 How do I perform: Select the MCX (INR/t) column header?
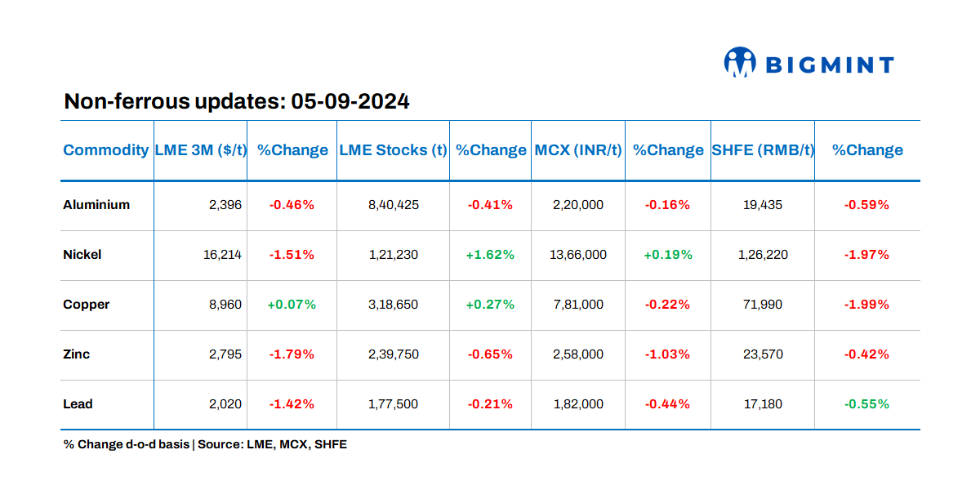[x=578, y=150]
